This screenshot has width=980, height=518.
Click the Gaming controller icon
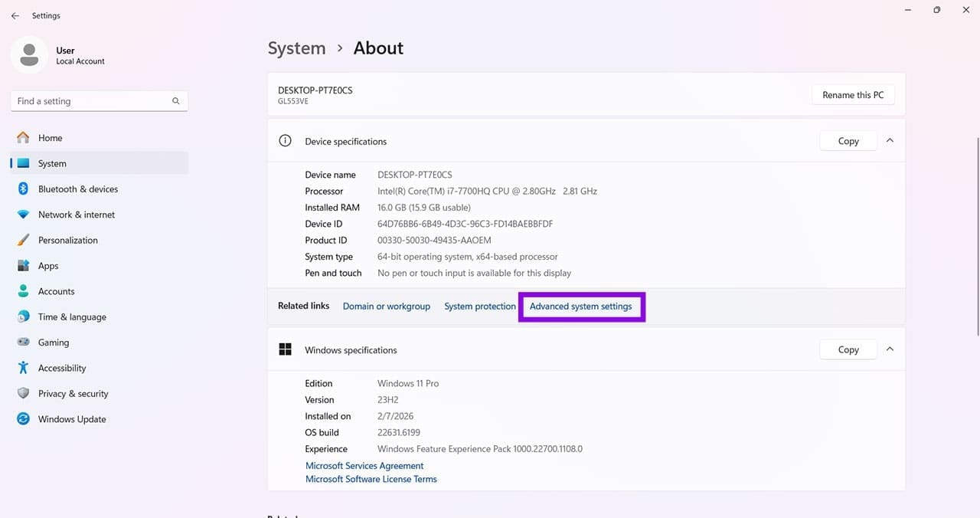pos(23,343)
